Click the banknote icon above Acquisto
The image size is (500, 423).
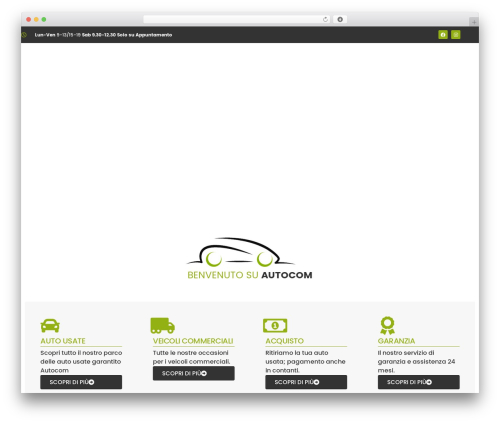[x=275, y=325]
